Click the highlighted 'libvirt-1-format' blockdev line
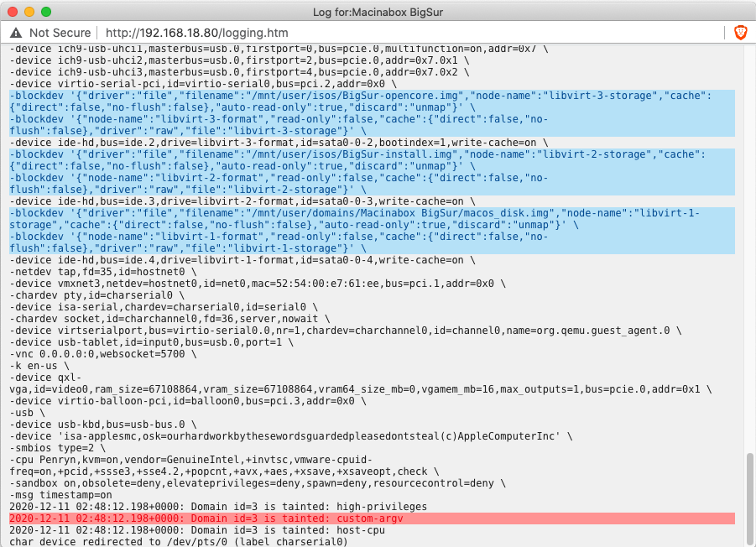 (x=372, y=242)
